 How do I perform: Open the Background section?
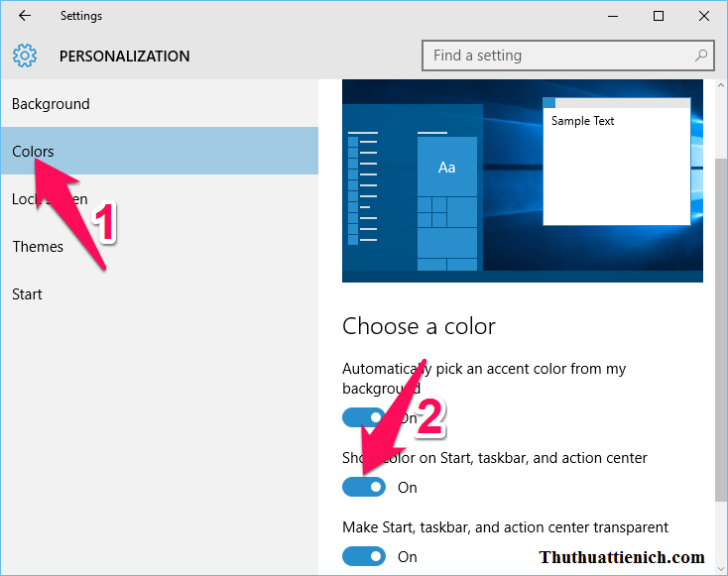pyautogui.click(x=160, y=104)
